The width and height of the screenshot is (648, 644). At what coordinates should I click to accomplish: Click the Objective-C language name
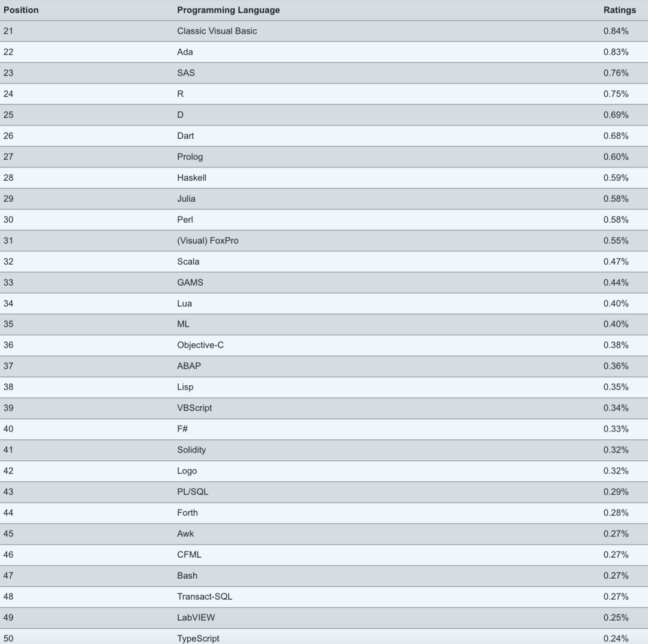[200, 345]
